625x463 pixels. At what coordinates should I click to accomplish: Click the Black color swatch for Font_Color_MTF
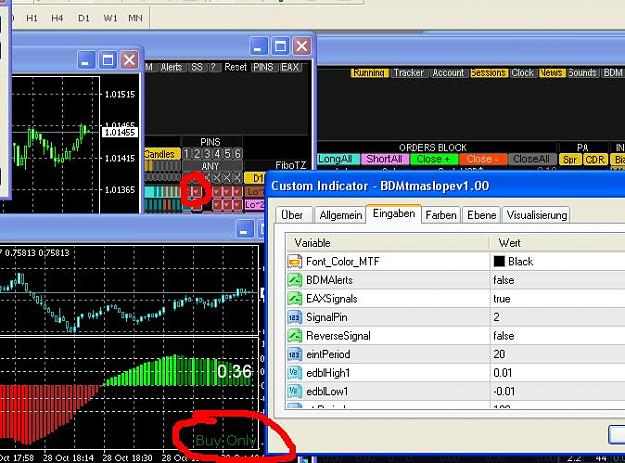[499, 261]
